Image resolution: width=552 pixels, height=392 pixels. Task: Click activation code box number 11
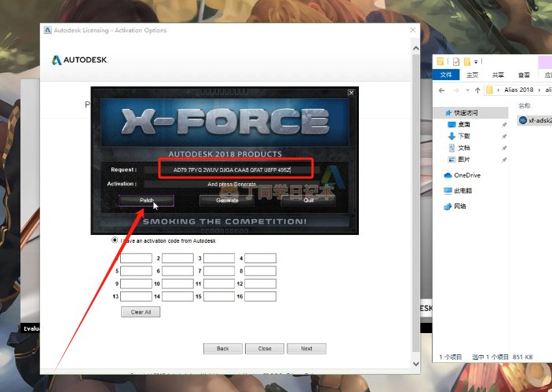click(219, 284)
